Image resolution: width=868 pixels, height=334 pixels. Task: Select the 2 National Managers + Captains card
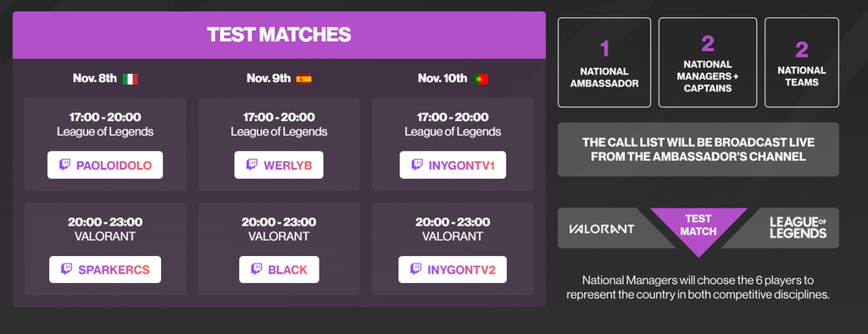[x=708, y=62]
